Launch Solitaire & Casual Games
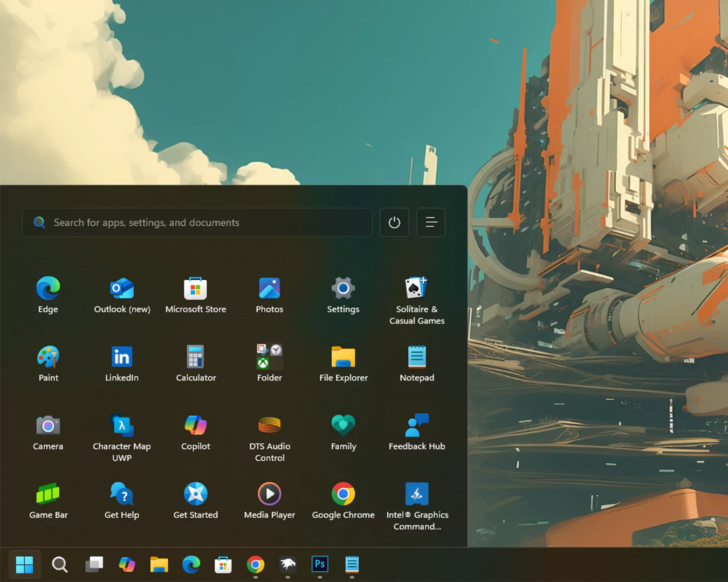Viewport: 728px width, 582px height. (417, 300)
